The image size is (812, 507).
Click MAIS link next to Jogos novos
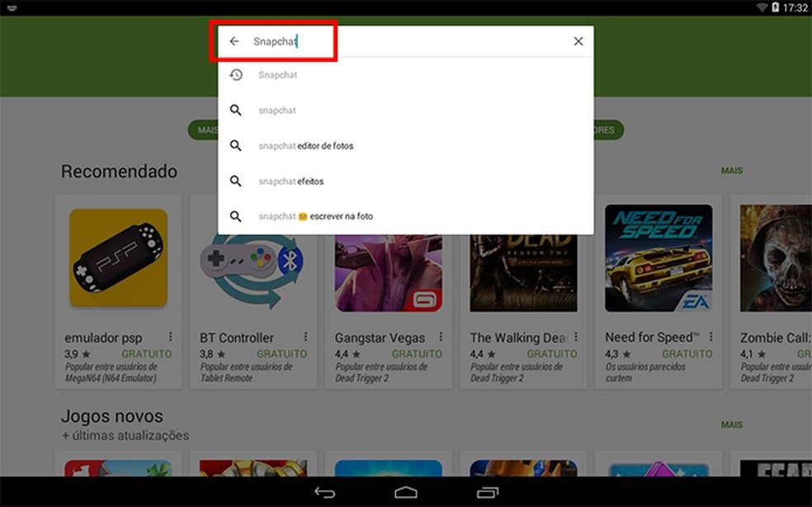[x=732, y=424]
